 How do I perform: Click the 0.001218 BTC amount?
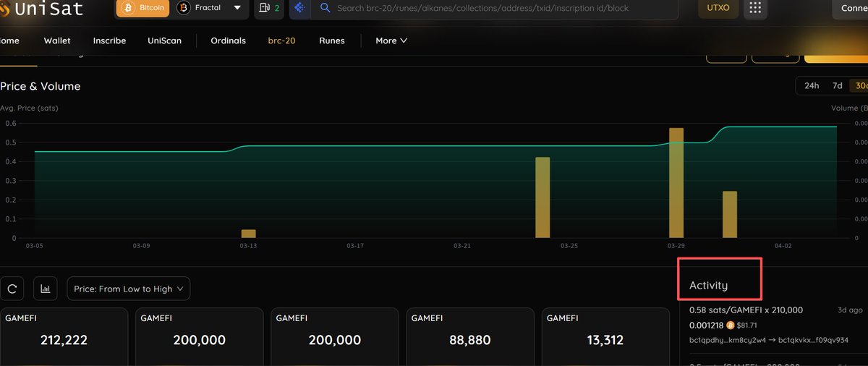click(x=707, y=325)
